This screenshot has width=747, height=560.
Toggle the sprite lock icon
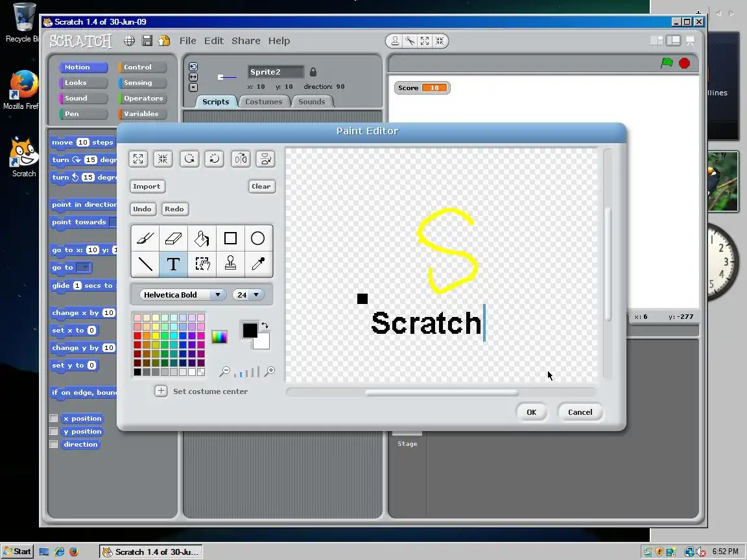[313, 72]
